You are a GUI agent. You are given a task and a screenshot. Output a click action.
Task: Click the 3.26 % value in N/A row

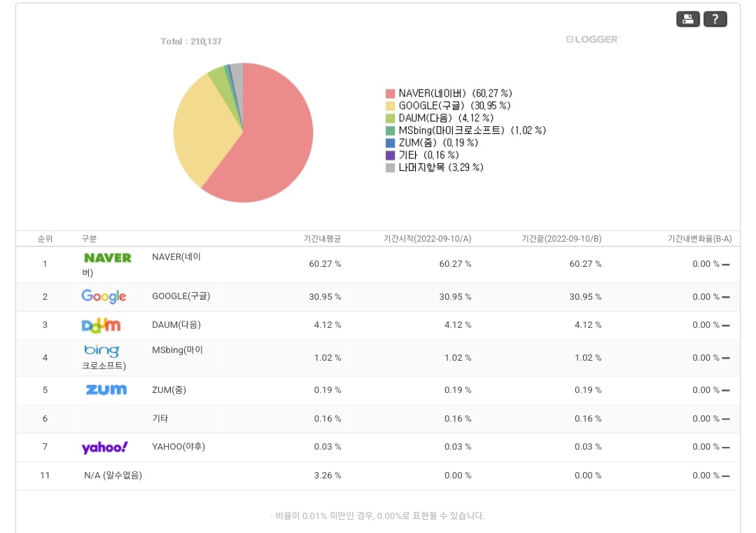pyautogui.click(x=328, y=476)
